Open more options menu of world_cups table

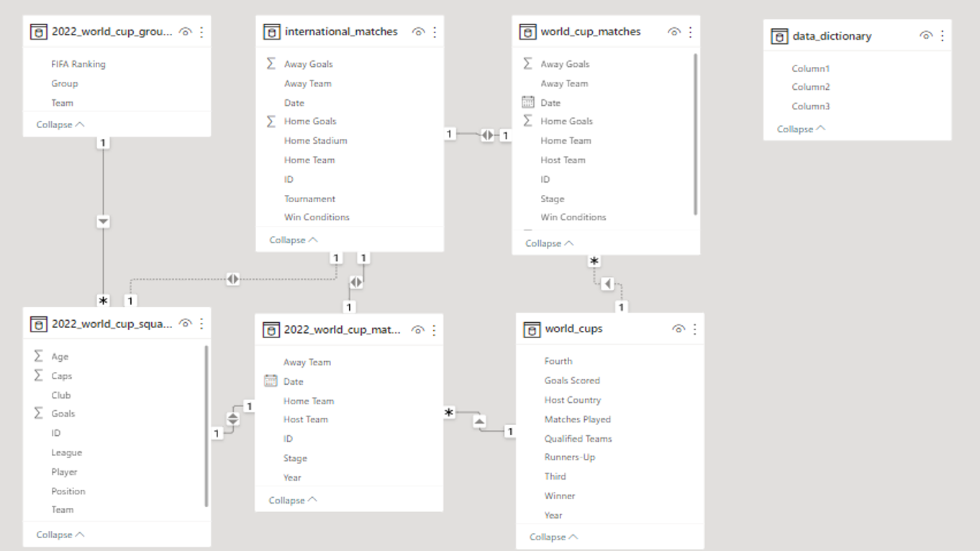[x=694, y=329]
